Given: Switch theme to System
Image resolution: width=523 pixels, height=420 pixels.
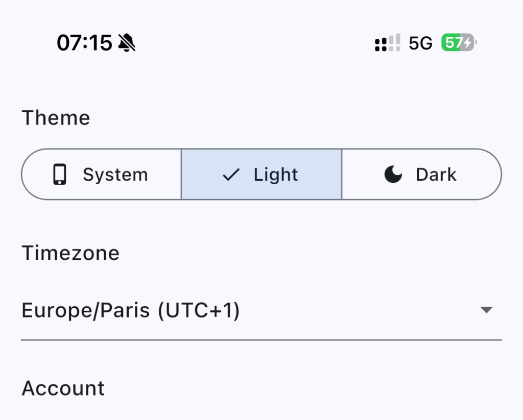Looking at the screenshot, I should [102, 175].
